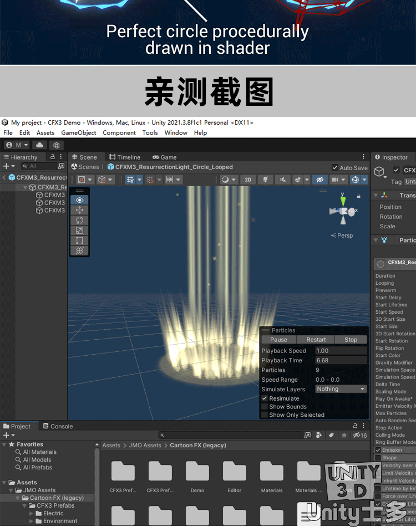Select the Scale tool in scene overlay
The image size is (416, 532).
(79, 230)
